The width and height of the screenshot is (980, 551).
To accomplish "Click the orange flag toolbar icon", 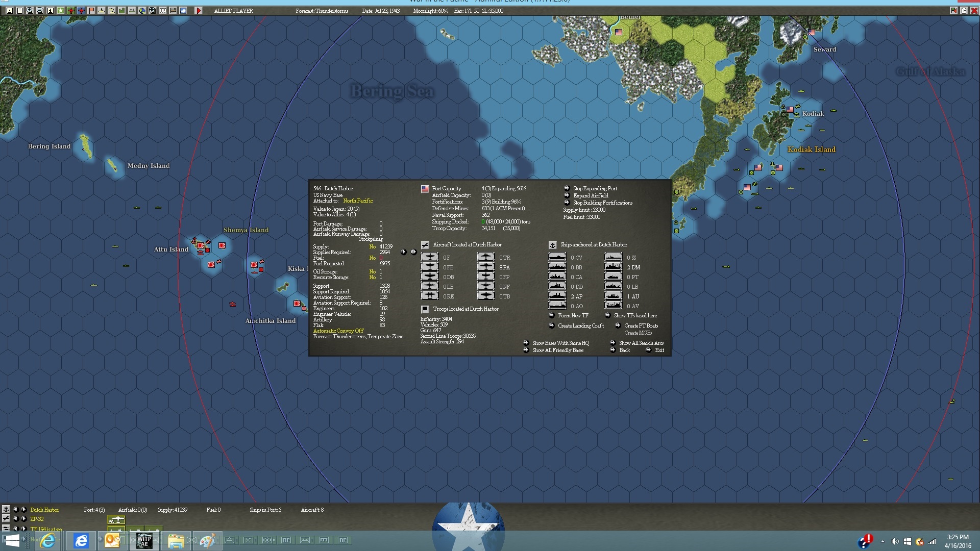I will 91,10.
